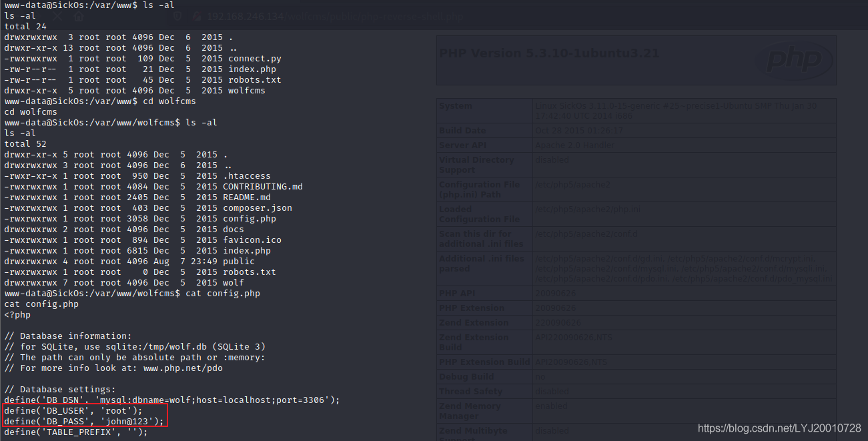This screenshot has width=868, height=441.
Task: Click 'wolf' directory at end of listing
Action: click(234, 283)
